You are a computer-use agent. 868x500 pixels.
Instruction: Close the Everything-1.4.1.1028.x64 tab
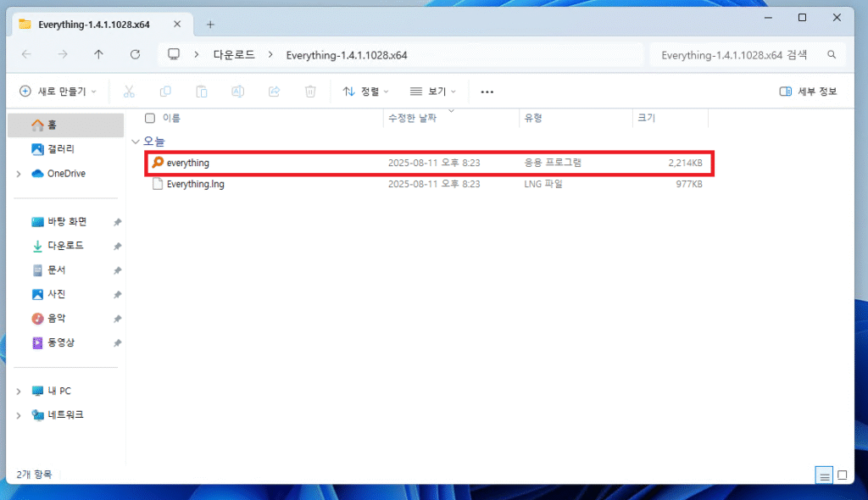(x=177, y=25)
